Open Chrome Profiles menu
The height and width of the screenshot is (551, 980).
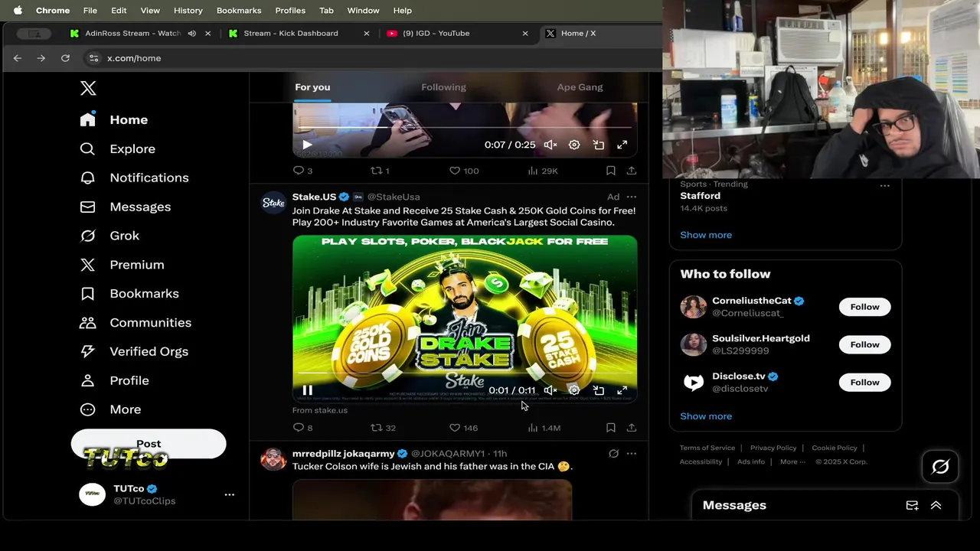pyautogui.click(x=290, y=11)
